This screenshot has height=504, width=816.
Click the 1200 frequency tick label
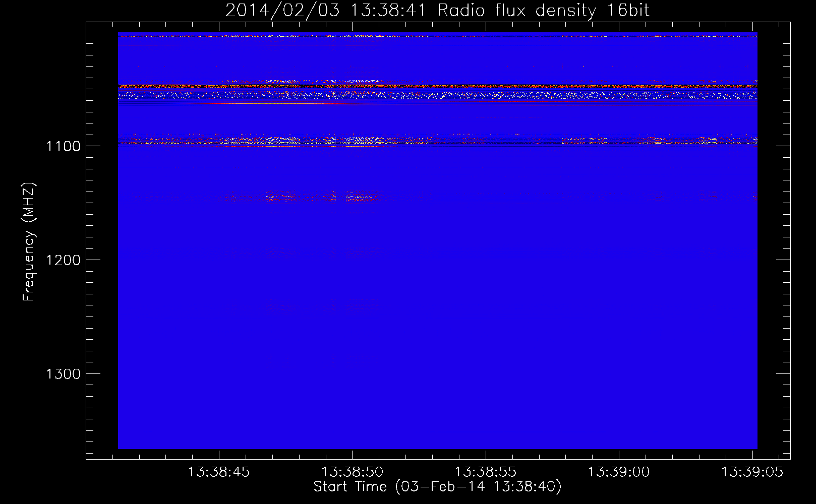[x=63, y=260]
